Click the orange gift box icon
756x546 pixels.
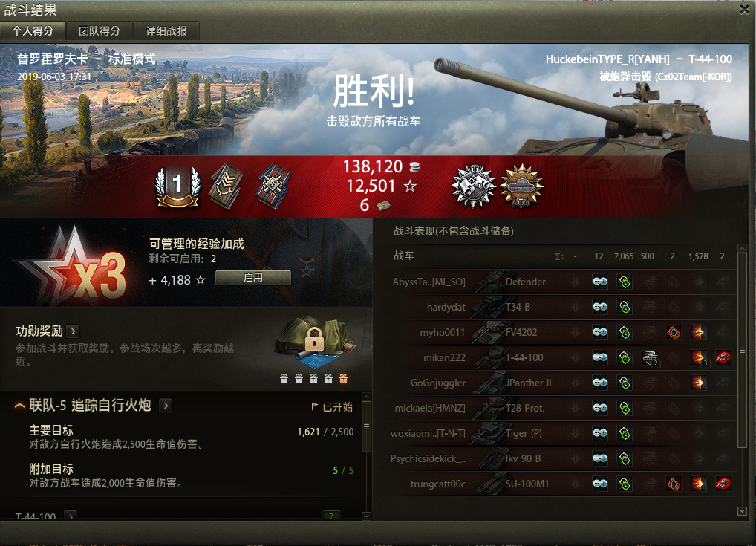pyautogui.click(x=343, y=379)
